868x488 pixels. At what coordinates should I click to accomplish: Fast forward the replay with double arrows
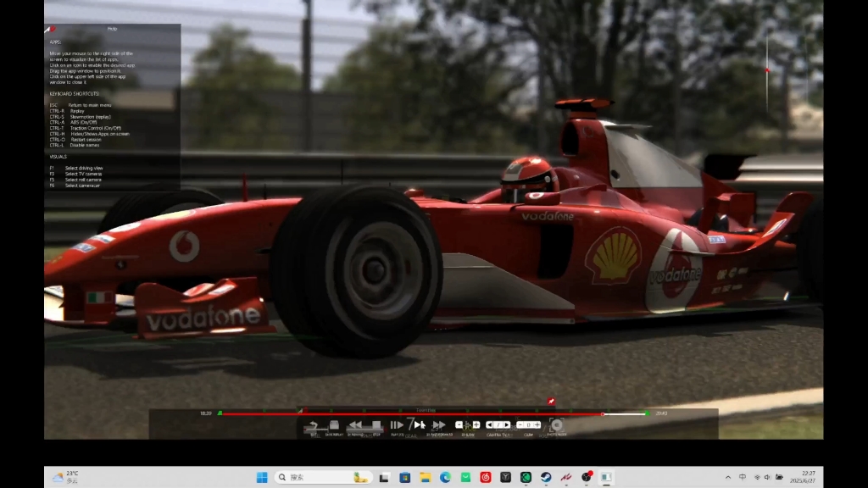pyautogui.click(x=438, y=425)
